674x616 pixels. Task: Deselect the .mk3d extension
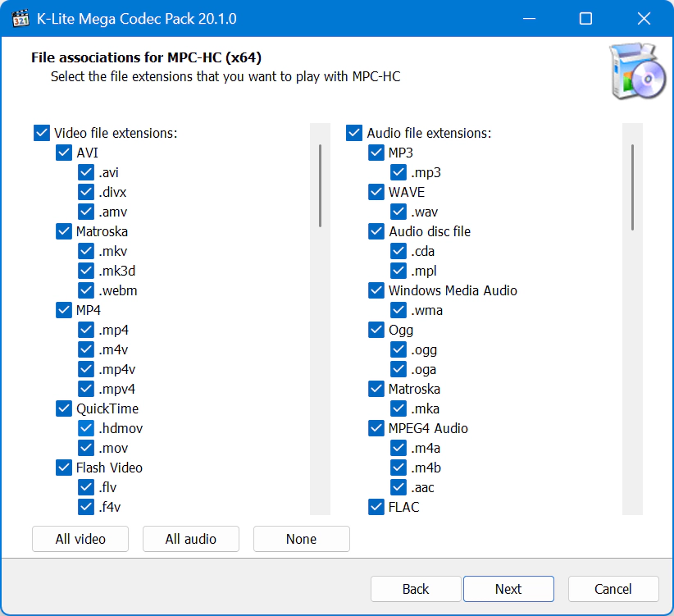(x=86, y=271)
